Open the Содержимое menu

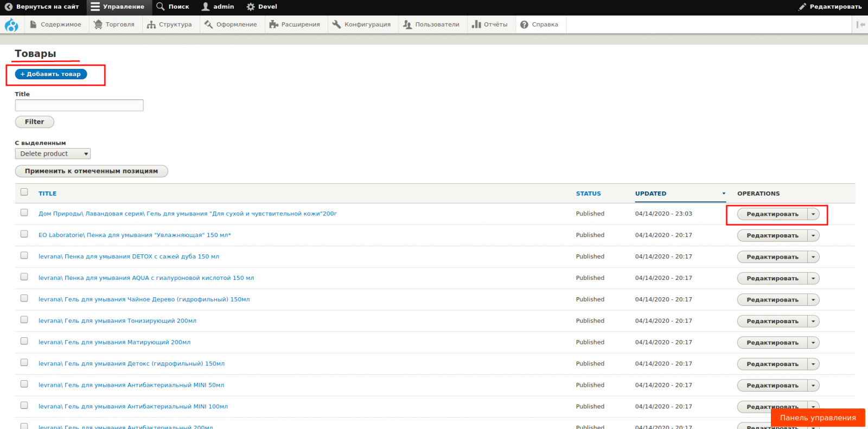point(56,24)
